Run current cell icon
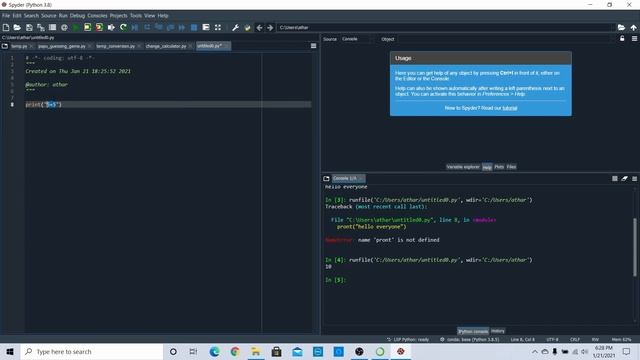Screen dimensions: 640x360 [87, 27]
